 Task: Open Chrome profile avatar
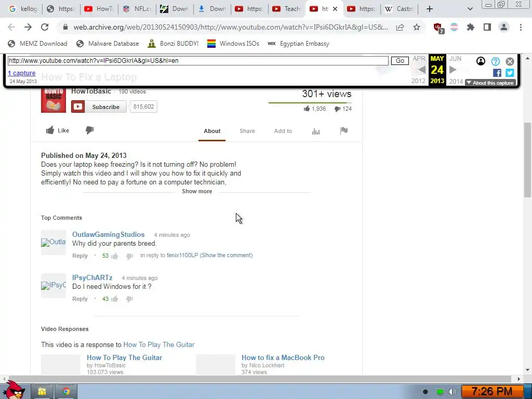[x=504, y=27]
